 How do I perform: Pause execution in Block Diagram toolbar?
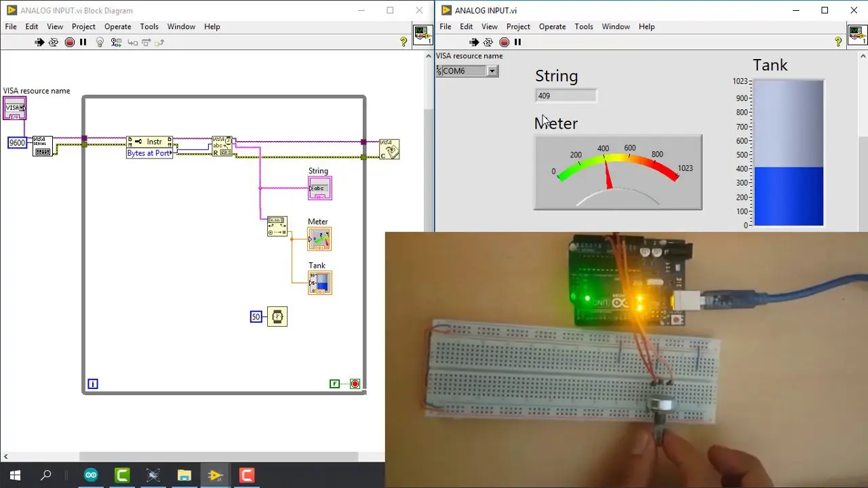pos(83,42)
